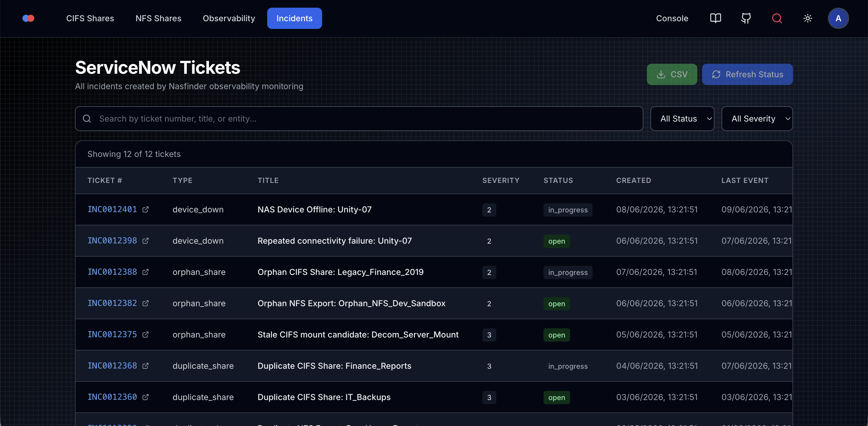868x426 pixels.
Task: Switch to the NFS Shares tab
Action: (158, 18)
